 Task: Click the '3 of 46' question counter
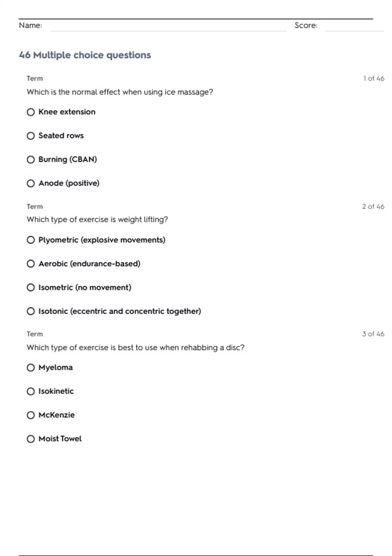pos(373,334)
